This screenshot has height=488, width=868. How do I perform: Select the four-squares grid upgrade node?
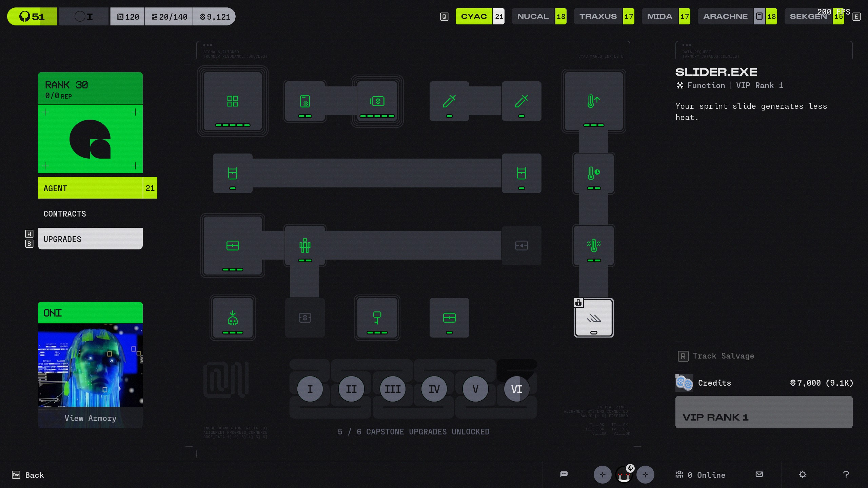pyautogui.click(x=233, y=101)
